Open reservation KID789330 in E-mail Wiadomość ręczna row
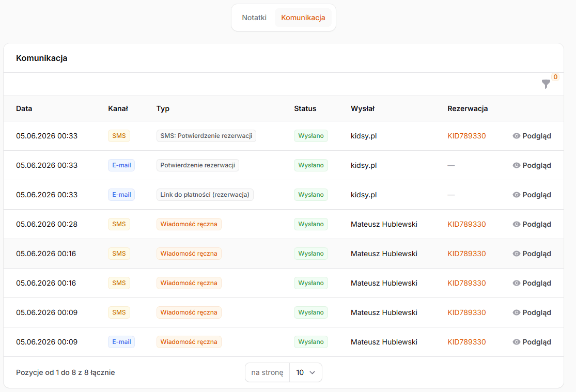This screenshot has height=392, width=576. tap(466, 342)
